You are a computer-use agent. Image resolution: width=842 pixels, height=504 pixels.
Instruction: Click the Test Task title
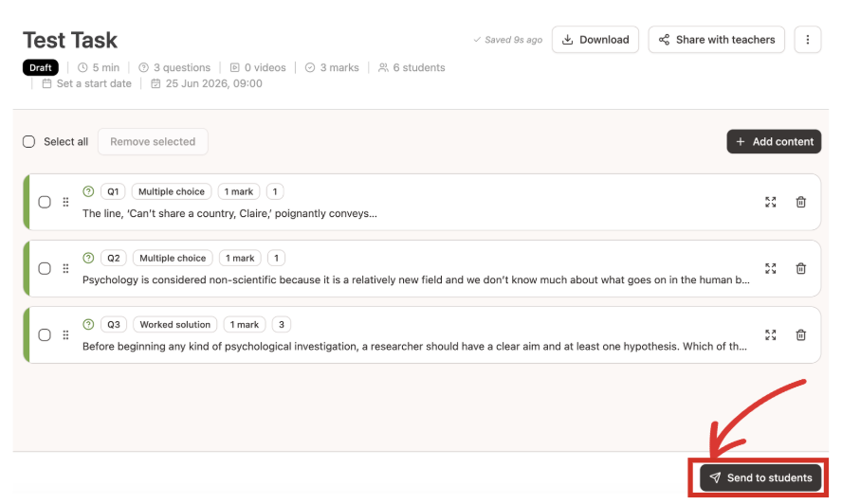(x=70, y=40)
